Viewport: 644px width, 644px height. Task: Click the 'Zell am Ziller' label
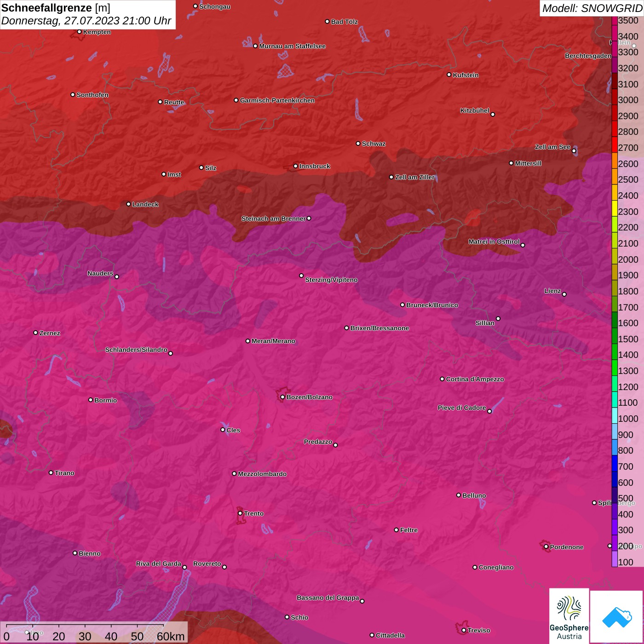(x=415, y=177)
